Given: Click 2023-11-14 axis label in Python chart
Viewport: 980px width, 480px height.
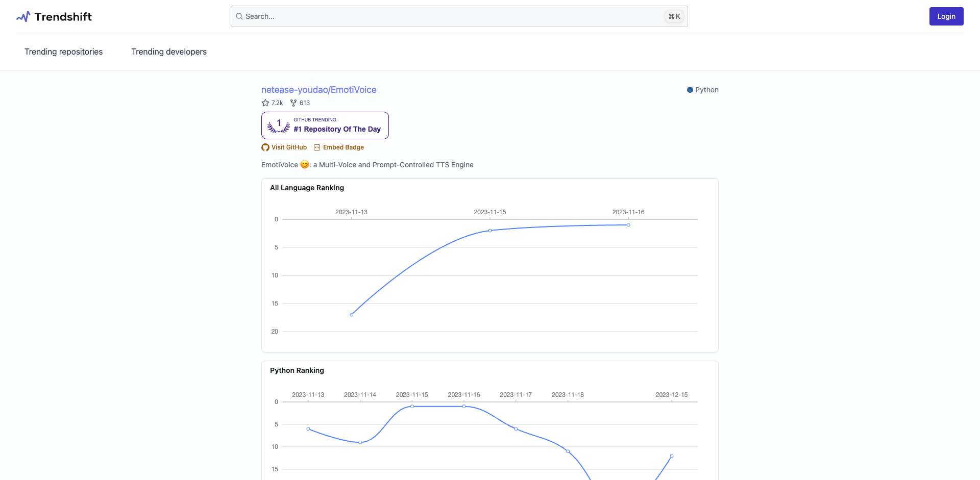Looking at the screenshot, I should point(360,395).
